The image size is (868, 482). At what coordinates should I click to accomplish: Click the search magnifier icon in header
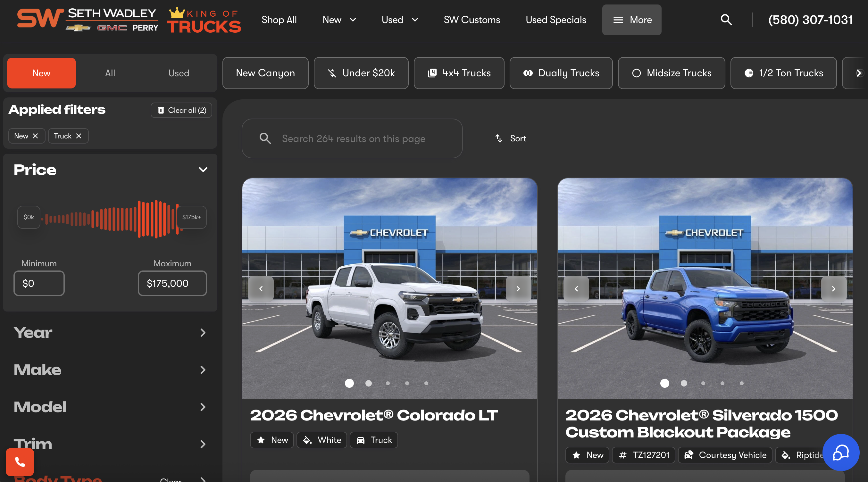[726, 20]
